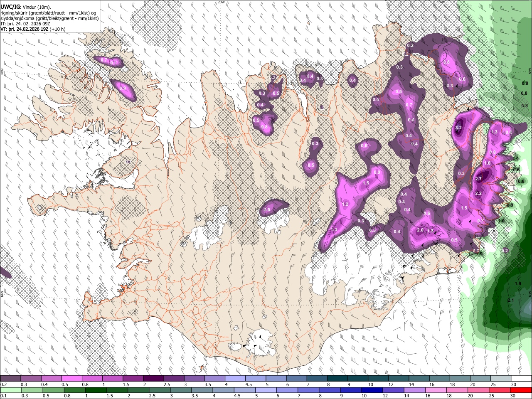Viewport: 532px width, 399px height.
Task: Click the '2.7' snowfall value on the map
Action: pos(478,179)
